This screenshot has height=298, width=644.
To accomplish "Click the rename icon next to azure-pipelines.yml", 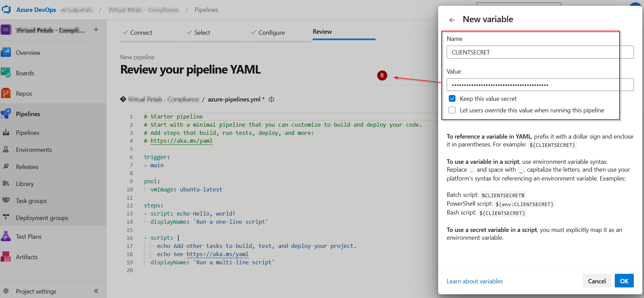I will pyautogui.click(x=271, y=99).
